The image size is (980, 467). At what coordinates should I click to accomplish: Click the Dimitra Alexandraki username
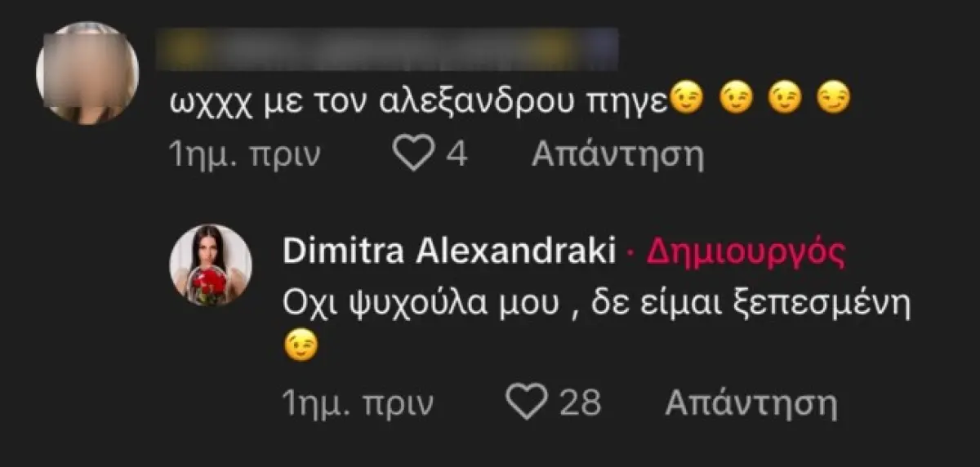coord(448,253)
